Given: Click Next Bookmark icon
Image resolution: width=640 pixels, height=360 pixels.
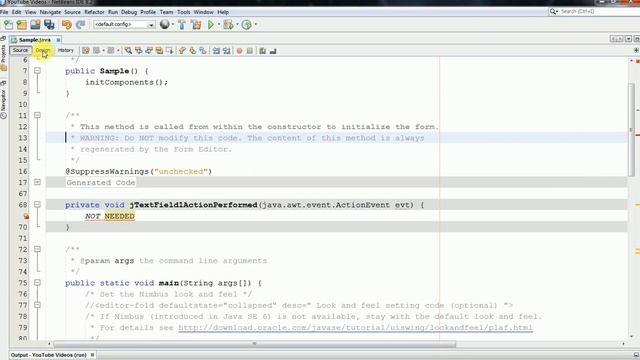Looking at the screenshot, I should 192,51.
